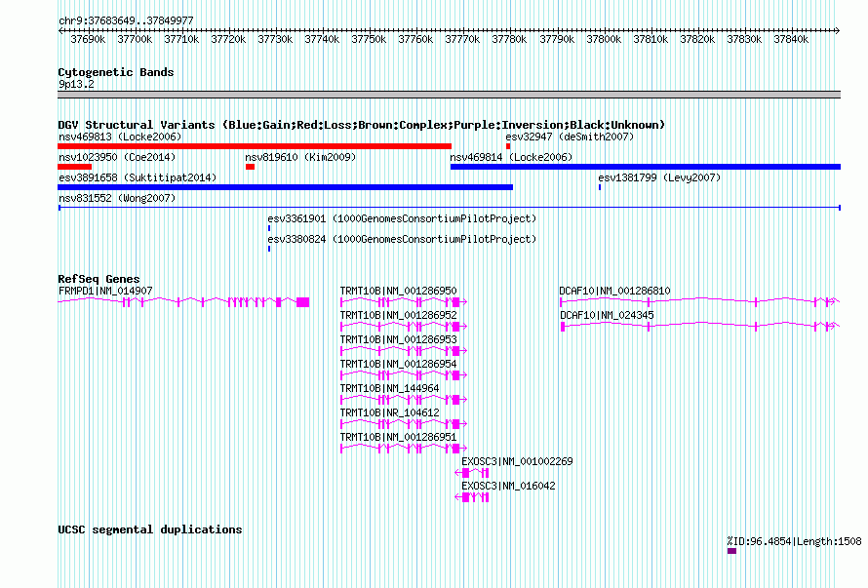868x588 pixels.
Task: Select nsv469814 (Locke2006) label
Action: pos(511,157)
